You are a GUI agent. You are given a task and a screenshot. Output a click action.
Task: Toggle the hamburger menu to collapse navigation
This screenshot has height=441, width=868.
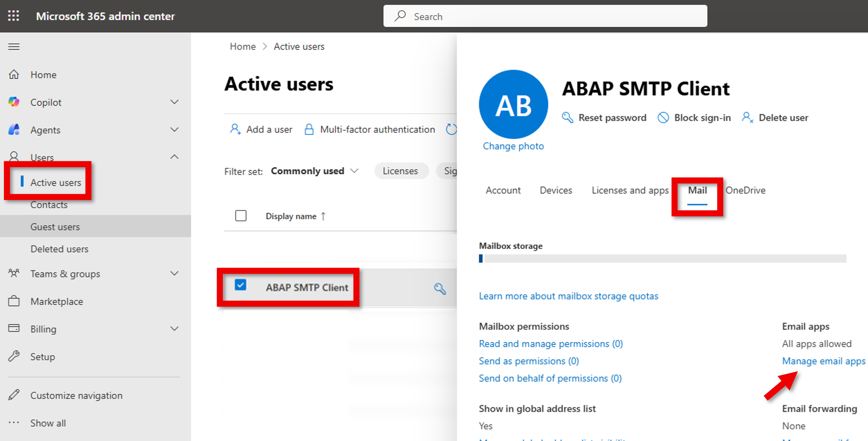(13, 47)
